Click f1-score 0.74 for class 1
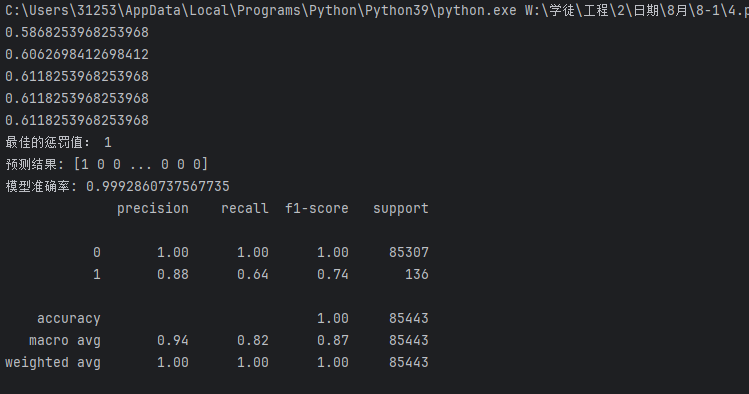The height and width of the screenshot is (394, 749). click(x=333, y=274)
